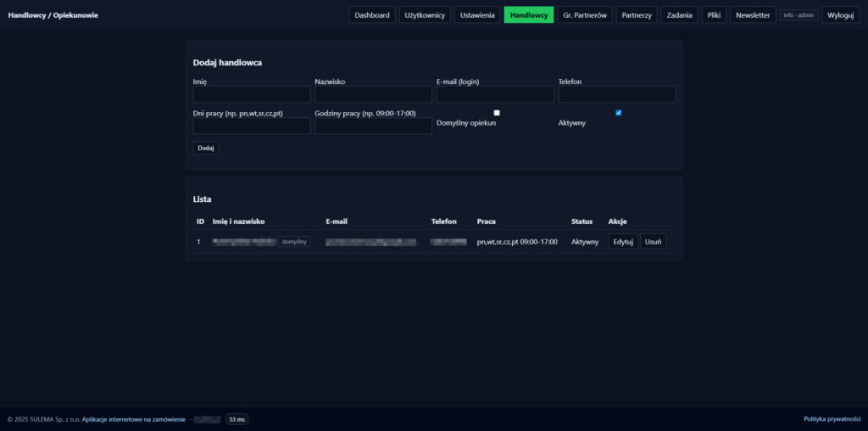Enable the Domyślny opiekun checkbox
This screenshot has height=431, width=868.
coord(497,113)
